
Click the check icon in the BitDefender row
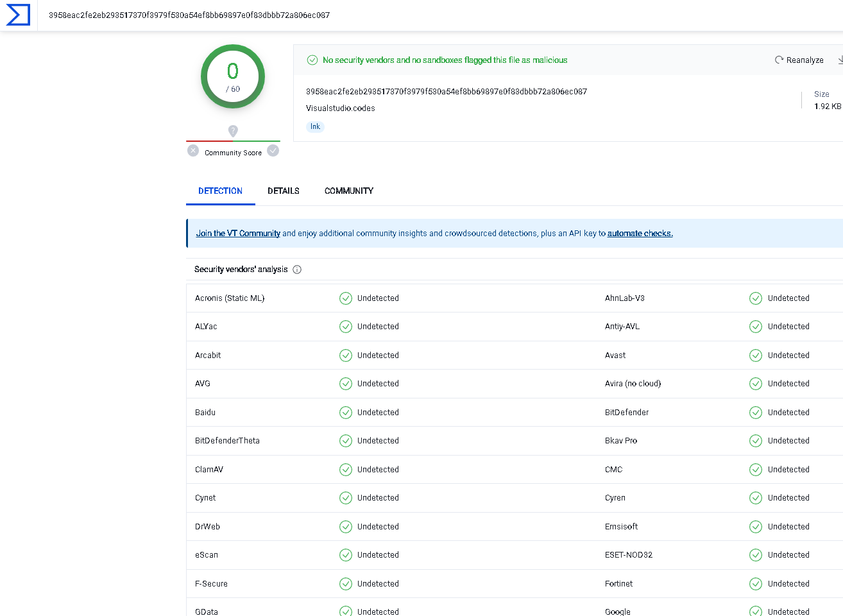(x=756, y=413)
